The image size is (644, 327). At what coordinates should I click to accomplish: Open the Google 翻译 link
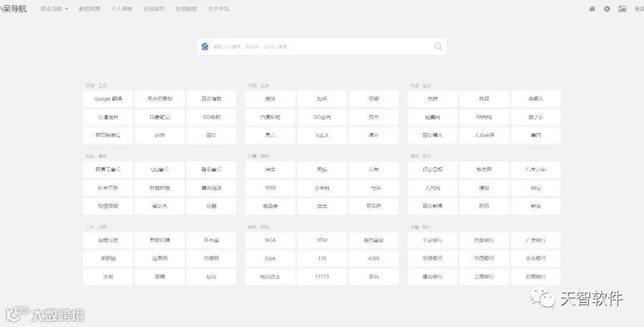tap(108, 99)
